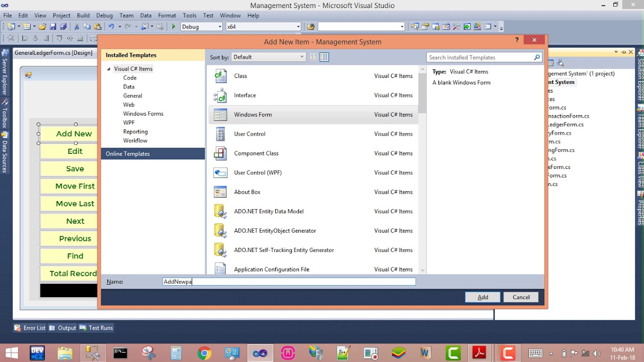Open the Debug menu
The image size is (644, 362).
coord(105,16)
